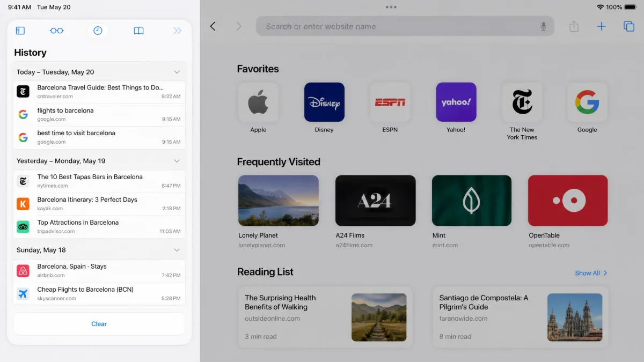The height and width of the screenshot is (362, 644).
Task: Focus the search or website name field
Action: 405,26
